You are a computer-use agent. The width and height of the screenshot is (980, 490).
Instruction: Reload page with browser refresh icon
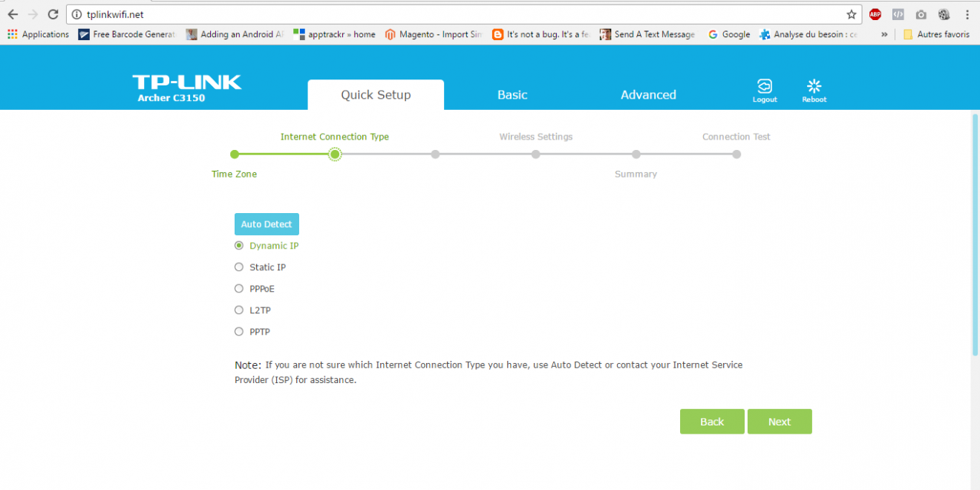click(x=53, y=14)
